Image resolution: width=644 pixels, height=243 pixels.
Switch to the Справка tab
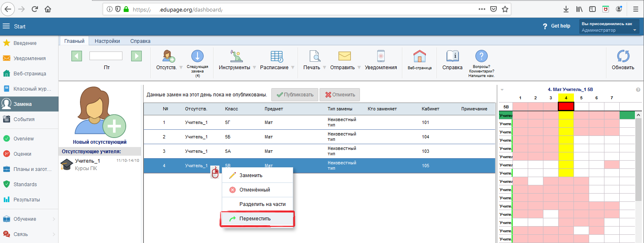pyautogui.click(x=140, y=41)
